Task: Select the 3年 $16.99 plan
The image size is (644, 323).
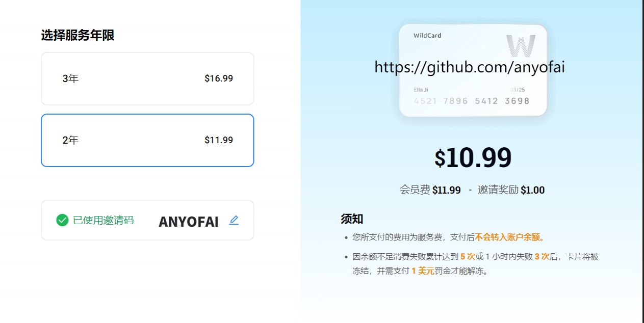Action: [x=147, y=78]
